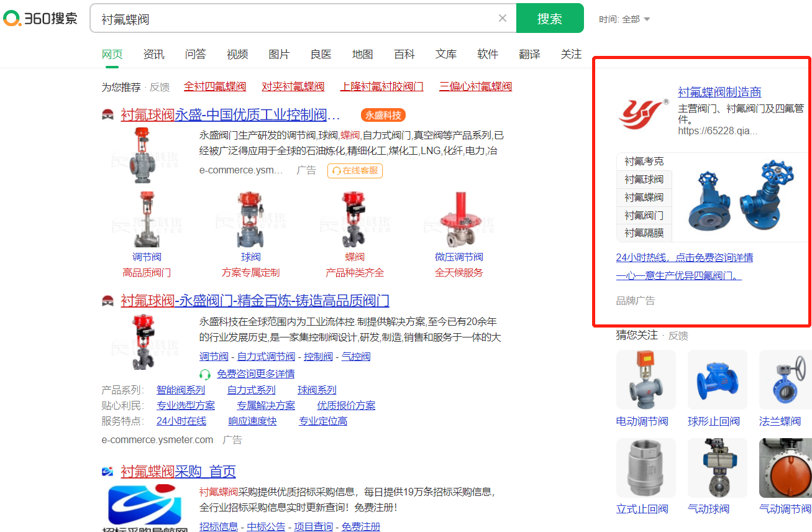Click the blue valve product image in ad
The height and width of the screenshot is (532, 812).
[742, 197]
